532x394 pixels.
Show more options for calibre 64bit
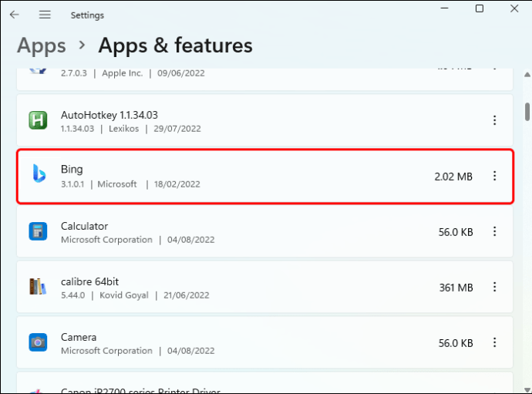click(495, 287)
